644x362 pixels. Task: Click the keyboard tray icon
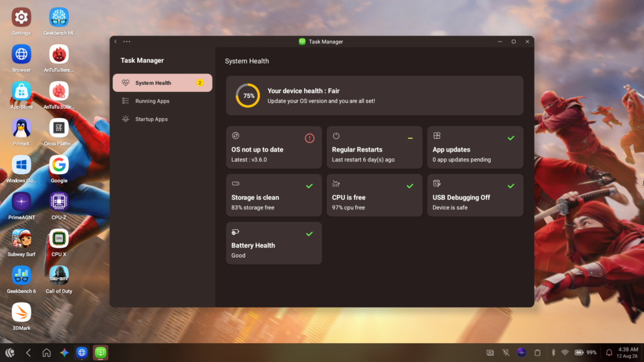[490, 353]
